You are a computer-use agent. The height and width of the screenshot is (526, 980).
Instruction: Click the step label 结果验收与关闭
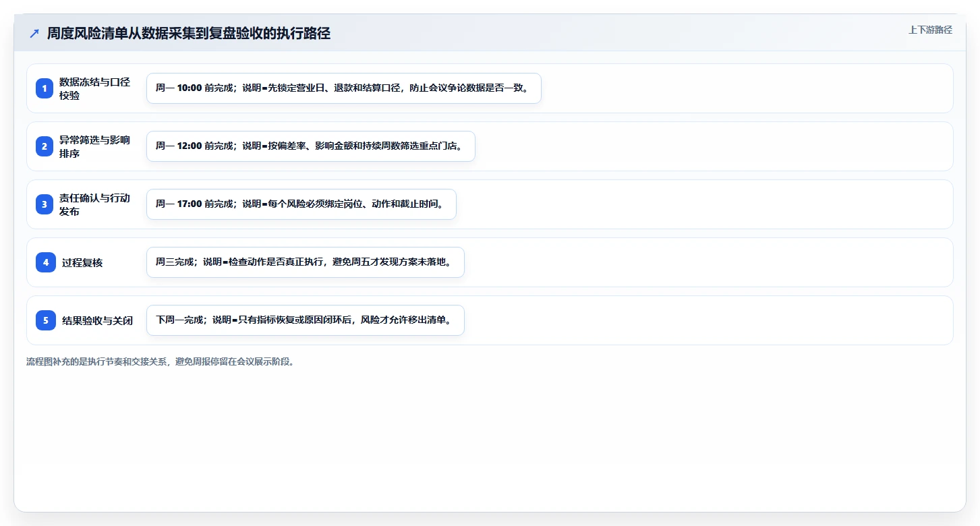point(97,320)
